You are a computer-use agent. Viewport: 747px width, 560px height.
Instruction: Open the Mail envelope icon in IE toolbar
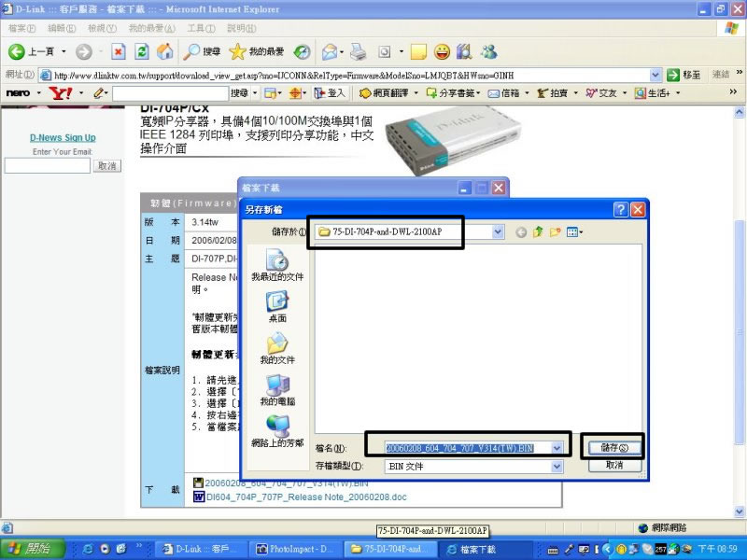point(330,51)
